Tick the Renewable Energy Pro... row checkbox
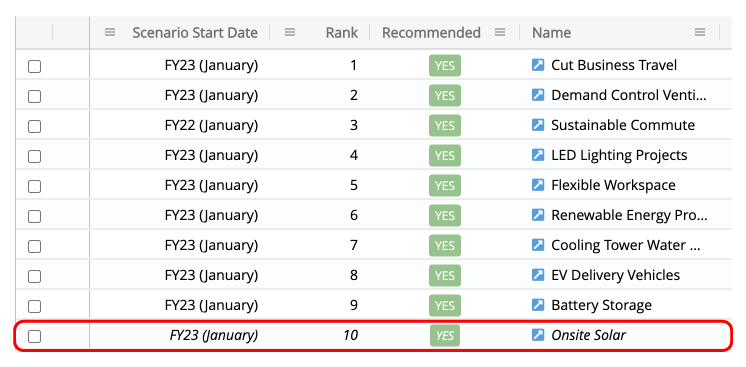This screenshot has width=746, height=367. 34,216
